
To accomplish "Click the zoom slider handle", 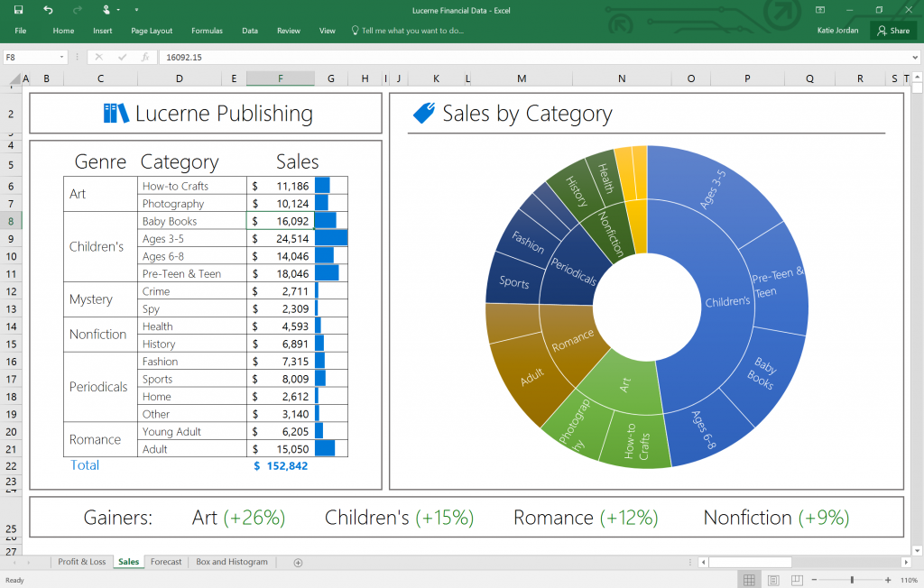I will 852,580.
